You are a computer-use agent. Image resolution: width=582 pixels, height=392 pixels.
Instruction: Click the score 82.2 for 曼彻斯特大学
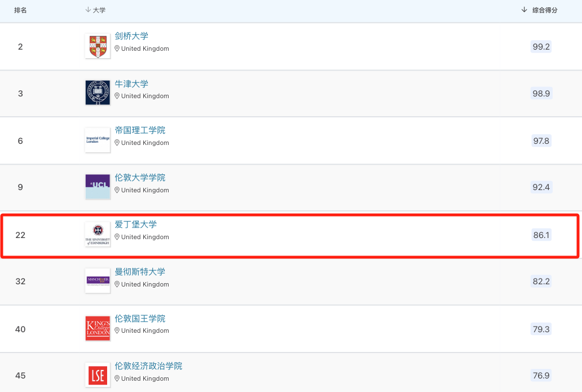coord(541,281)
